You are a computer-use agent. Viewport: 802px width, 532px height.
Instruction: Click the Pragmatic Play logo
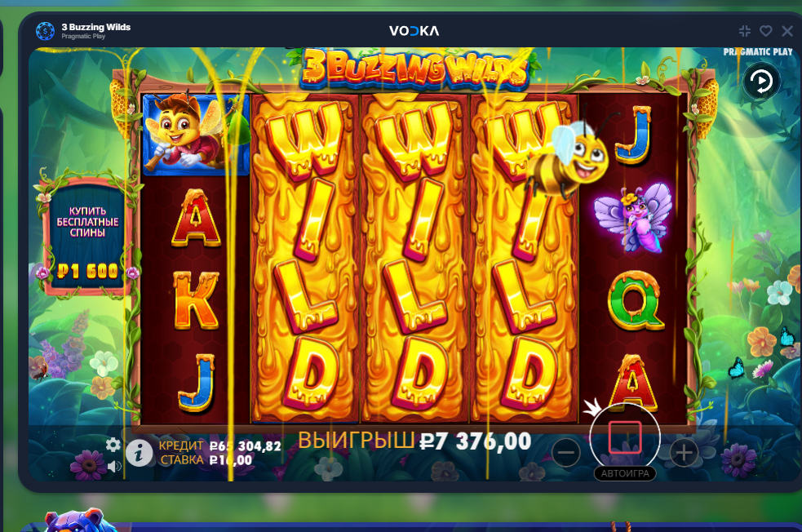[757, 52]
